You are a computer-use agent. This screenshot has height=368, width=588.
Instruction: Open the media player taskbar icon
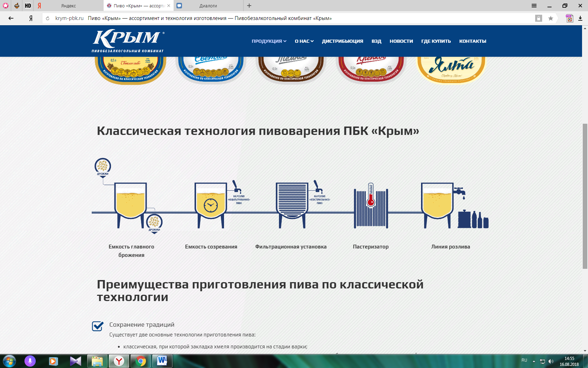click(53, 361)
